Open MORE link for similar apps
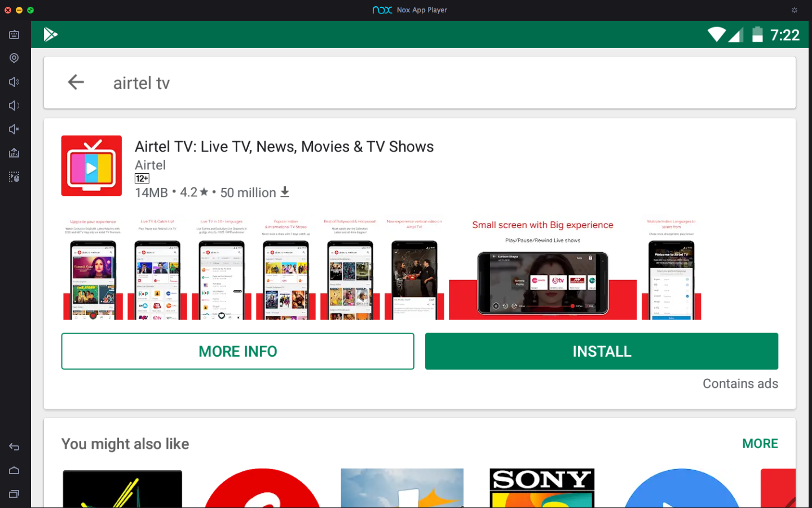Viewport: 812px width, 508px height. [760, 444]
